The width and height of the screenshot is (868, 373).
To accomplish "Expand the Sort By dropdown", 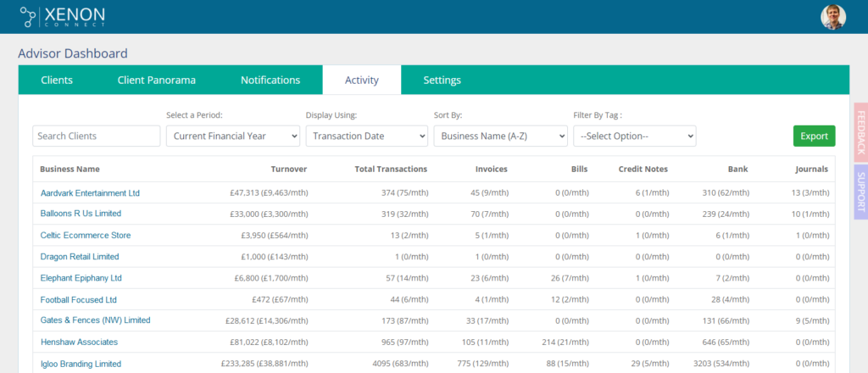I will (x=500, y=136).
